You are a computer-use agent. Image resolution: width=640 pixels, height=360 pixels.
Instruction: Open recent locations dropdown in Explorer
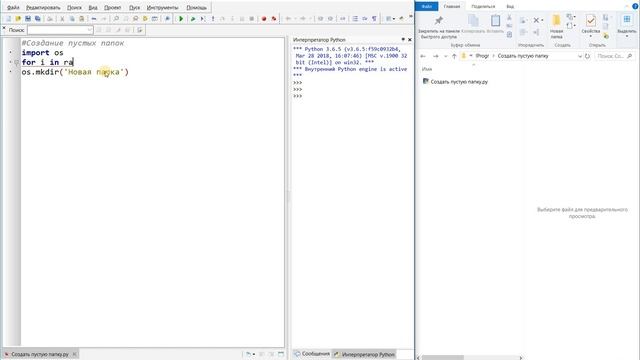[x=445, y=56]
